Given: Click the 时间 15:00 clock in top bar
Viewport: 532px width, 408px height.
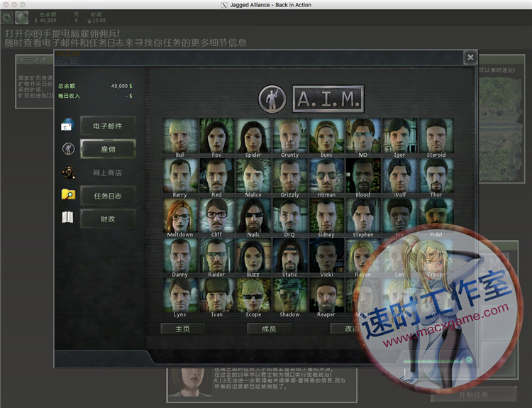Looking at the screenshot, I should tap(96, 18).
